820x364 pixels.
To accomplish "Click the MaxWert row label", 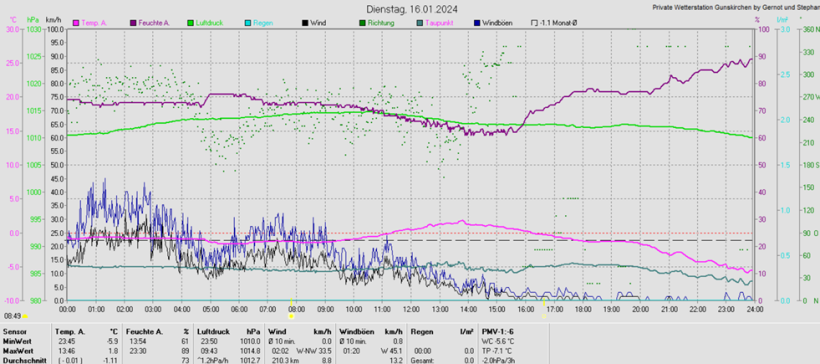I will click(17, 350).
